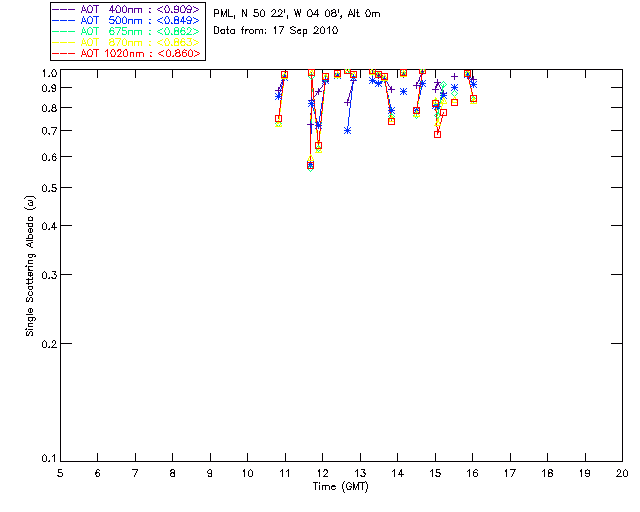Click the 'Data from: 17 Sep 2010' label
The height and width of the screenshot is (512, 640).
(x=276, y=31)
